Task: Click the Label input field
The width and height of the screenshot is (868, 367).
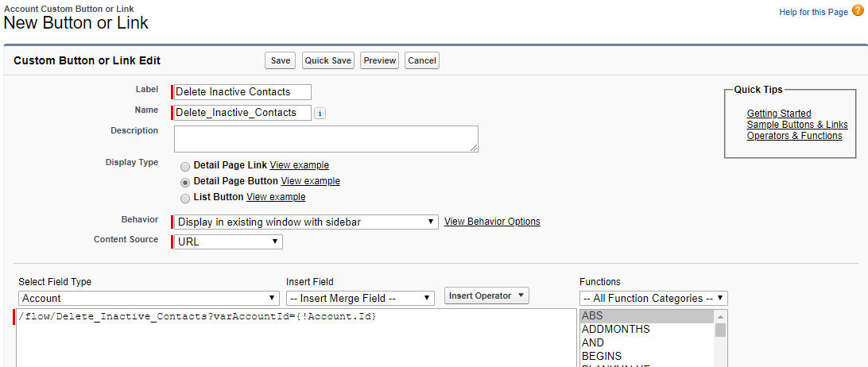Action: [x=242, y=92]
